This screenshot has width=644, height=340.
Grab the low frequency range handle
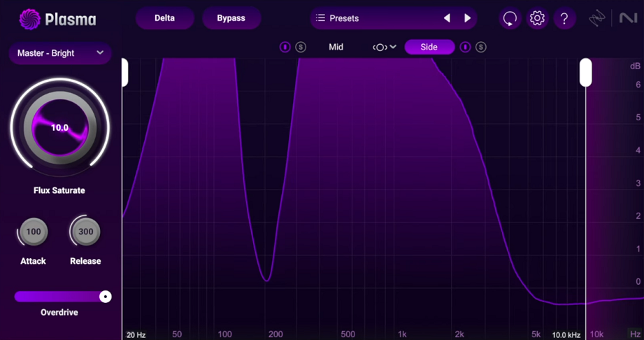point(124,72)
